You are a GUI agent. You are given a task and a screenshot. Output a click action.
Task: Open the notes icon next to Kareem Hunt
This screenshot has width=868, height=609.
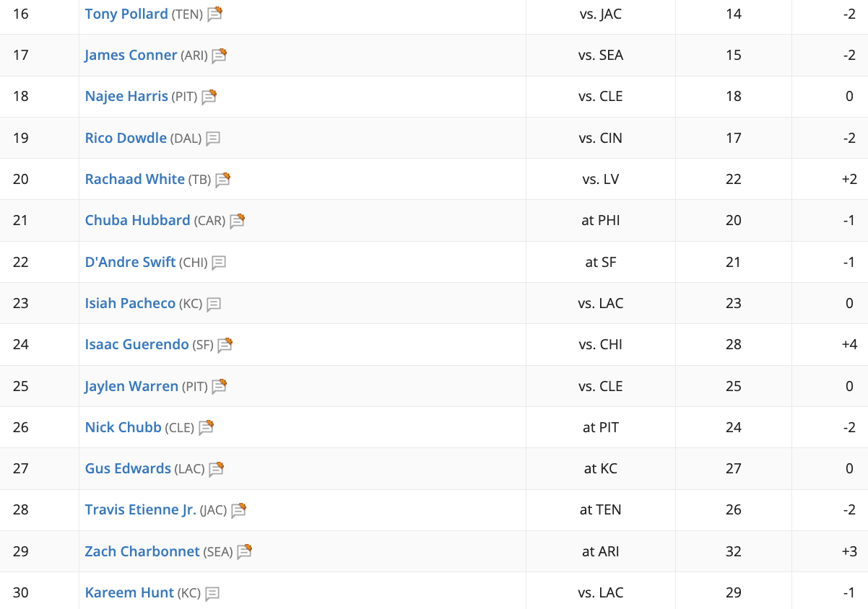(x=212, y=593)
